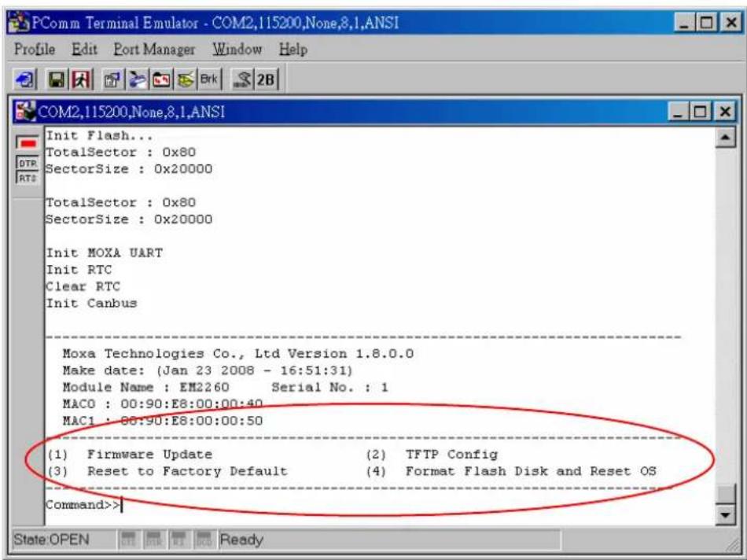Click the floppy disk save icon
This screenshot has height=560, width=747.
coord(57,79)
